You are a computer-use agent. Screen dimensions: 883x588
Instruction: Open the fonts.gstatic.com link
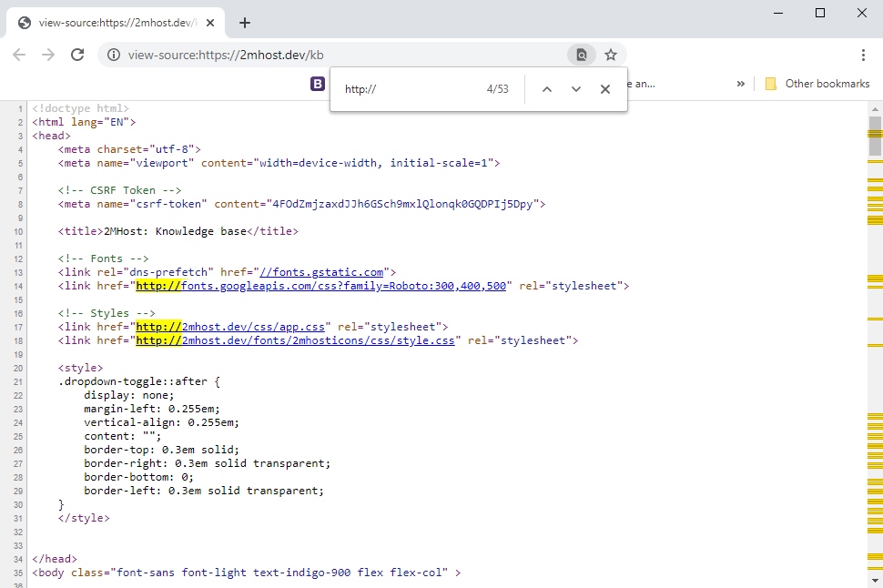coord(324,272)
